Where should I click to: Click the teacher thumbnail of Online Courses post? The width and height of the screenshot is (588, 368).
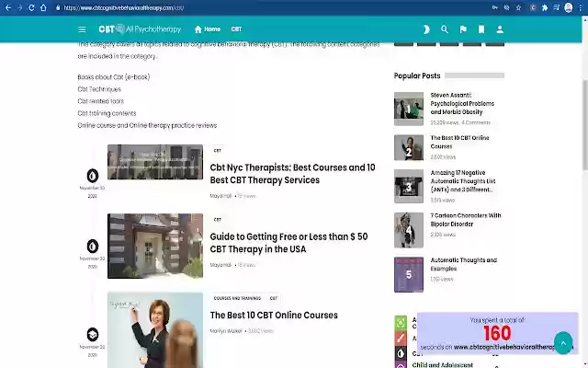point(155,330)
